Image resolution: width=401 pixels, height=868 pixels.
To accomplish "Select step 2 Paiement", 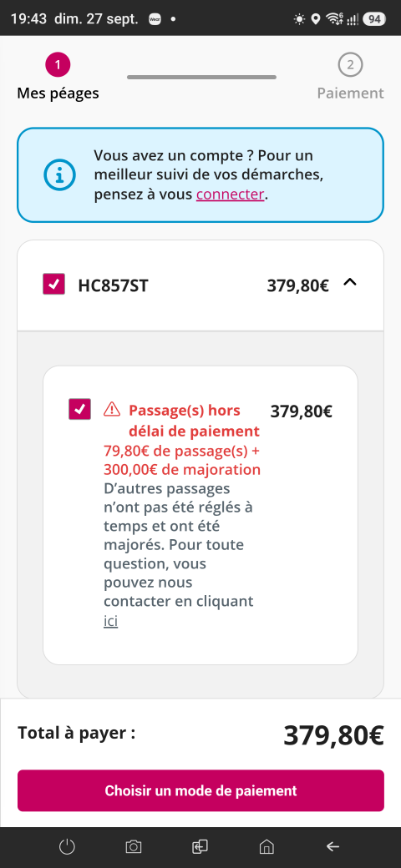I will pos(350,78).
